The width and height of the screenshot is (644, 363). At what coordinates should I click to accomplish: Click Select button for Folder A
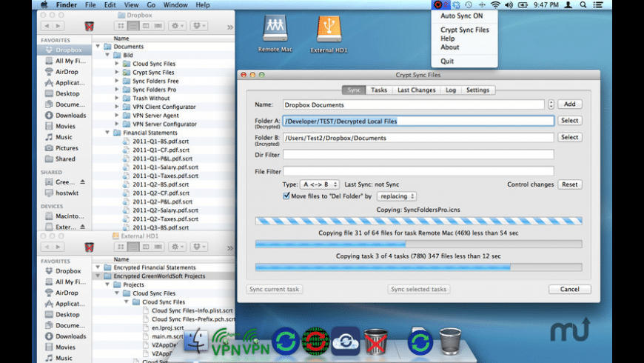click(569, 121)
